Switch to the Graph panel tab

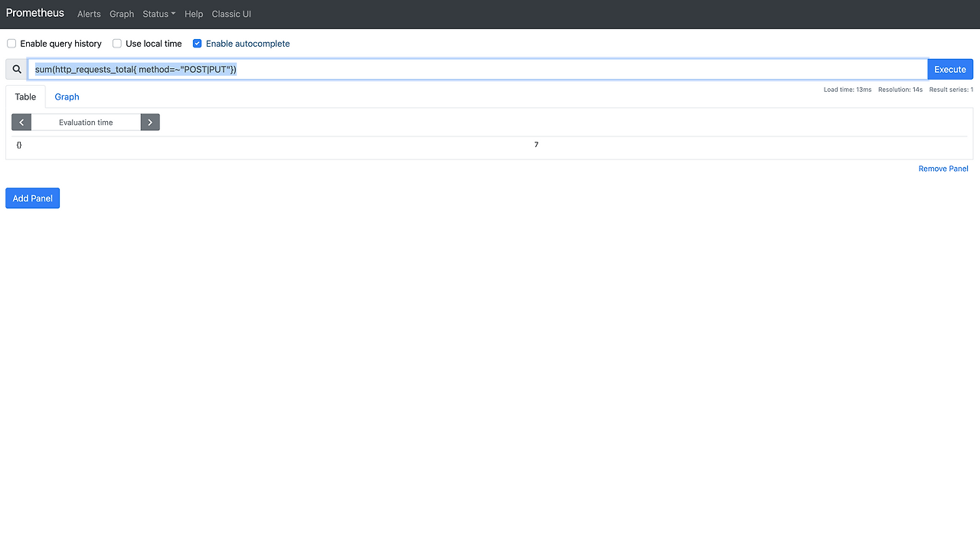(x=67, y=97)
